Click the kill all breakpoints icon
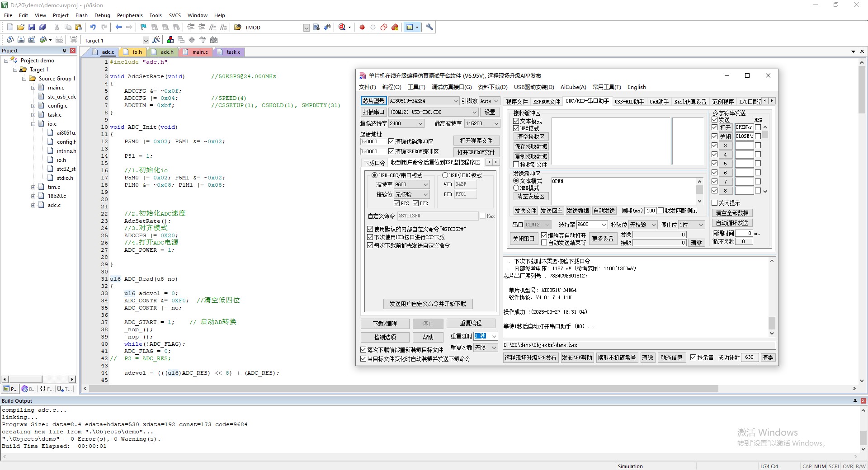Image resolution: width=868 pixels, height=470 pixels. (x=395, y=27)
